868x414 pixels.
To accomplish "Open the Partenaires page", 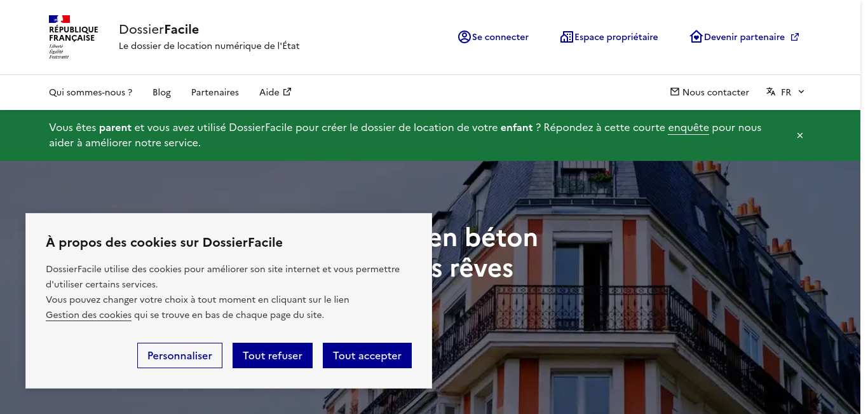I will 215,92.
